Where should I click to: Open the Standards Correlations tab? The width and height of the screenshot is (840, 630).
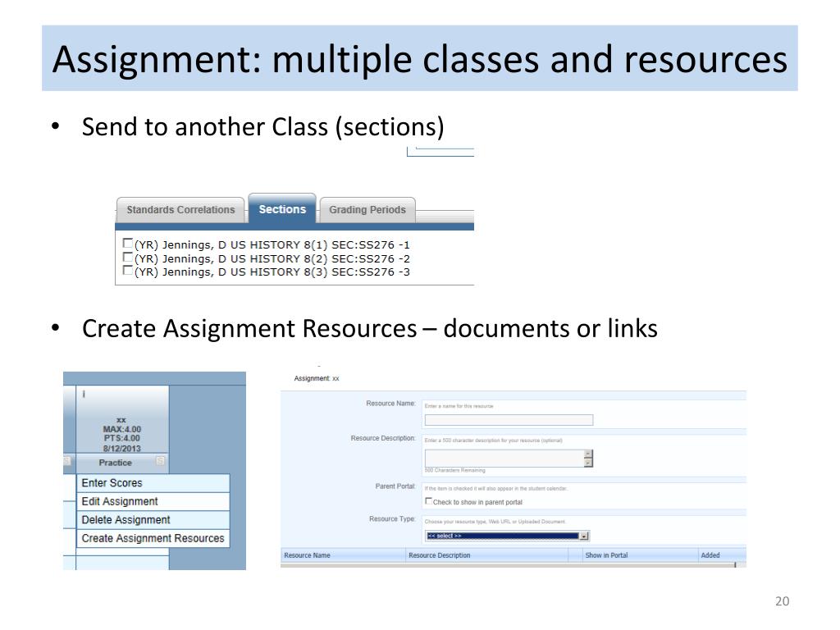(180, 210)
